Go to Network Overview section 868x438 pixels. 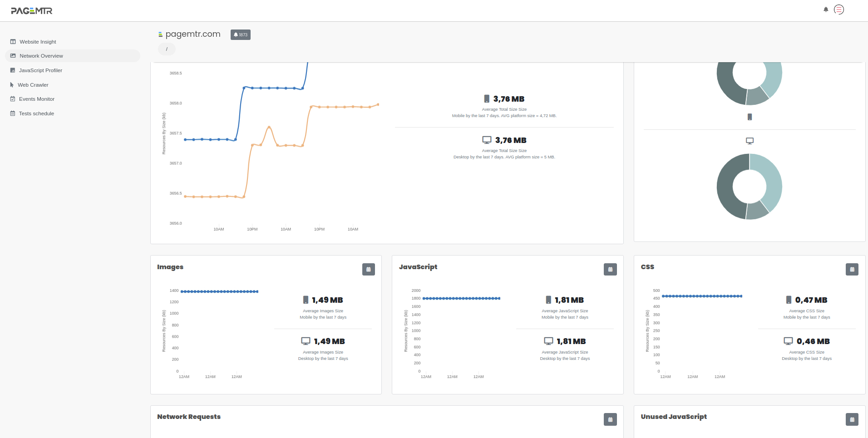pos(73,56)
